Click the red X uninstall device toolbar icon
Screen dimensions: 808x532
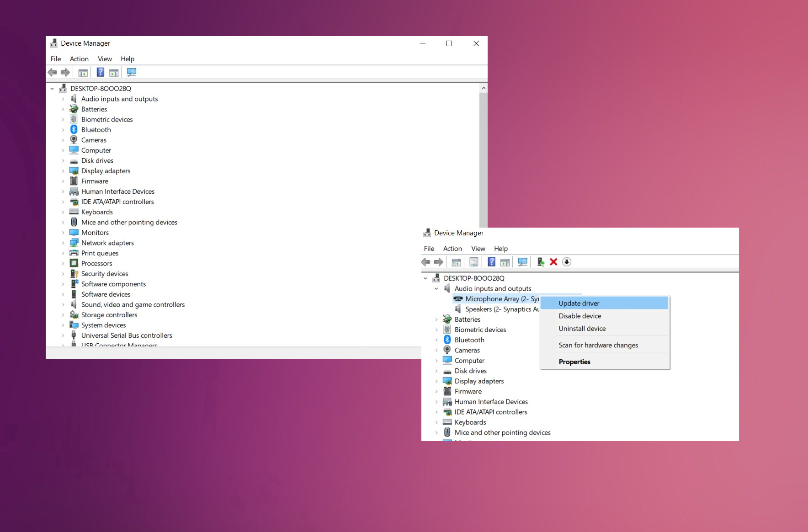click(553, 262)
